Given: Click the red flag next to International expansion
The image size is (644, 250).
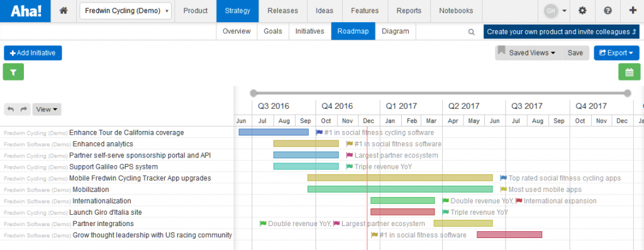Looking at the screenshot, I should tap(519, 201).
